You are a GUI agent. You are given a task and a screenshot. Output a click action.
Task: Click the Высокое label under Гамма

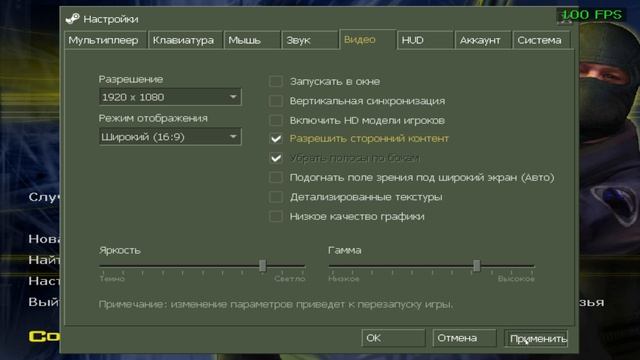coord(516,279)
